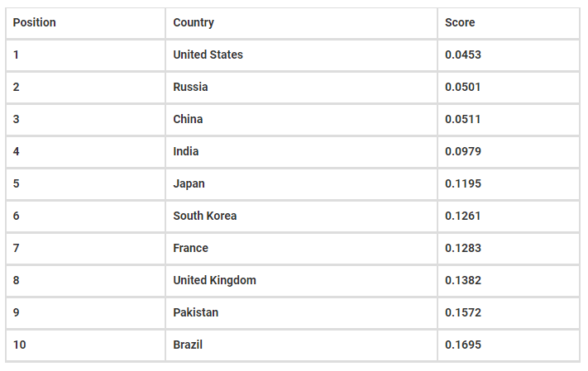Click the score 0.1382 cell
This screenshot has height=371, width=588.
(x=463, y=280)
